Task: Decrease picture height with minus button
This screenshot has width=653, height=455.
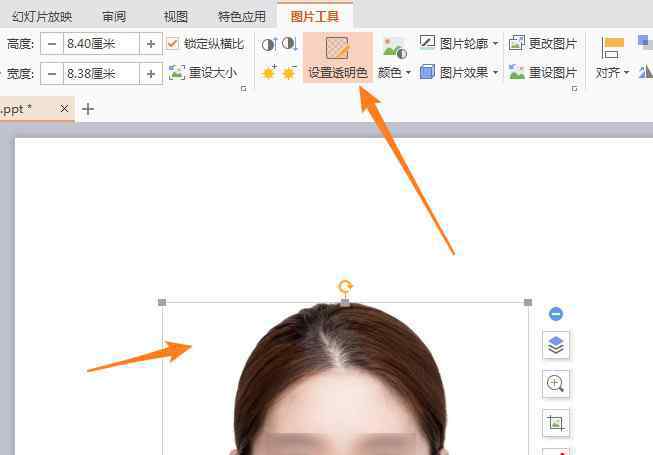Action: 52,44
